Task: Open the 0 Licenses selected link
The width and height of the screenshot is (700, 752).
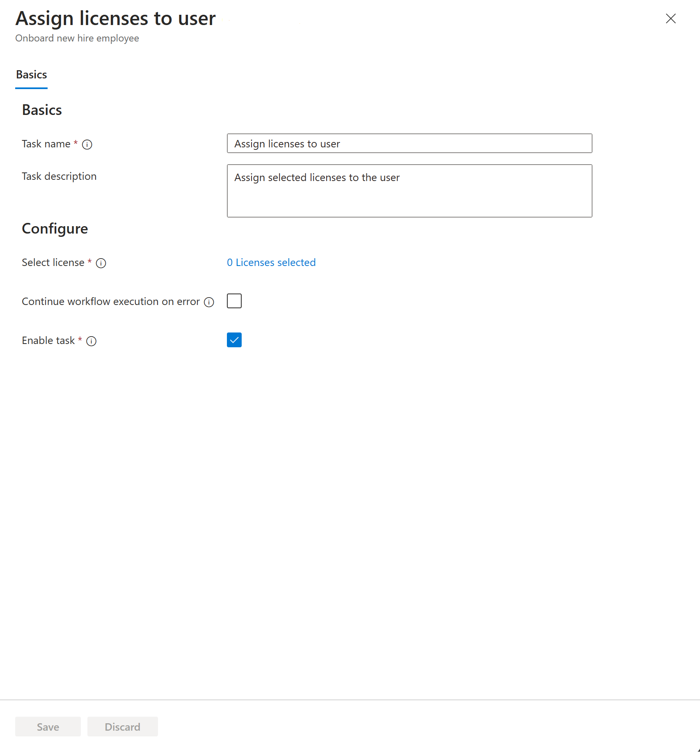Action: [x=271, y=262]
